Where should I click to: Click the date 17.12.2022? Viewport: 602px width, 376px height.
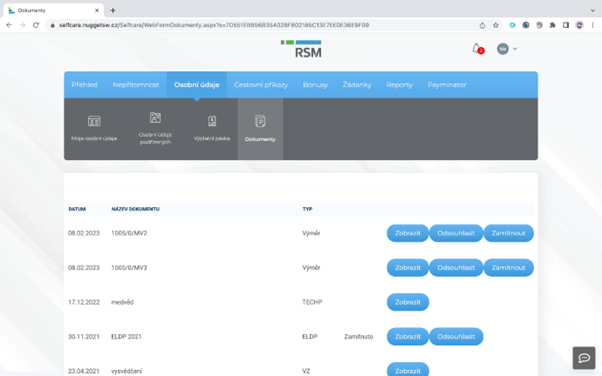84,302
